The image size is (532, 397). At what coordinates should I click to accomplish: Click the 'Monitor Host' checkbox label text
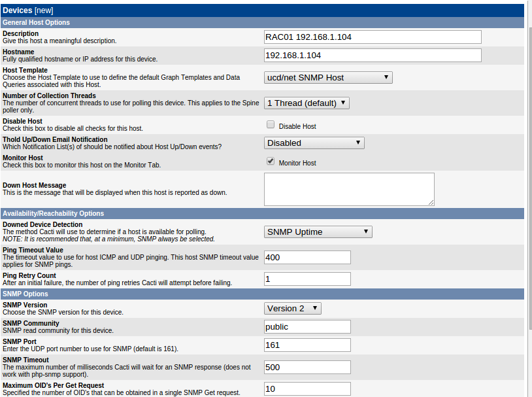(x=297, y=163)
